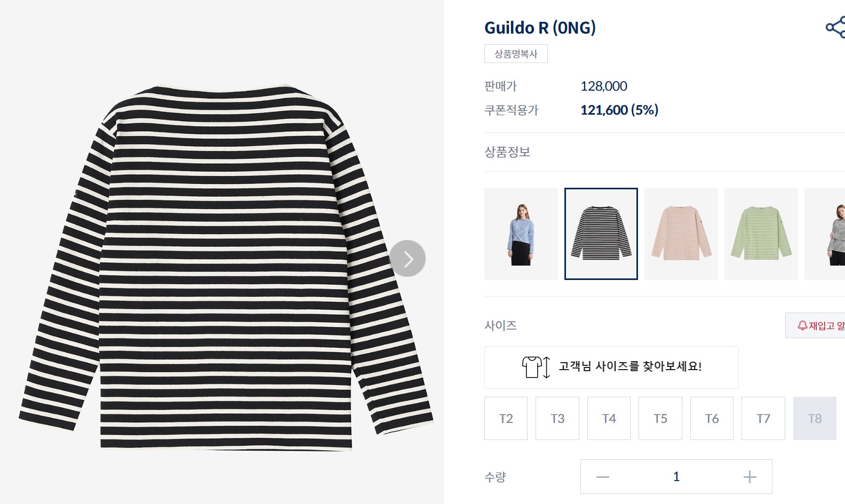Increase quantity with the plus icon
845x504 pixels.
[x=750, y=477]
